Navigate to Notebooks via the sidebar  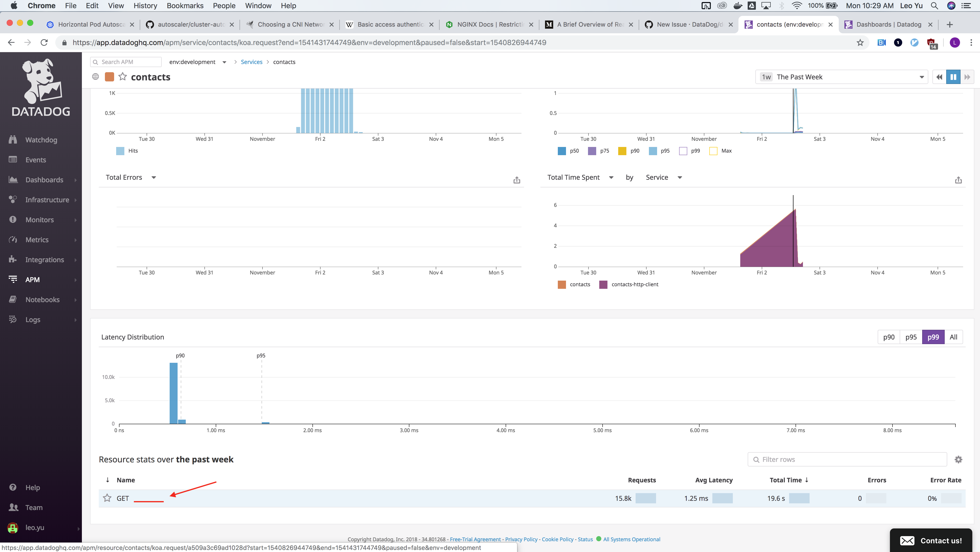click(x=42, y=299)
